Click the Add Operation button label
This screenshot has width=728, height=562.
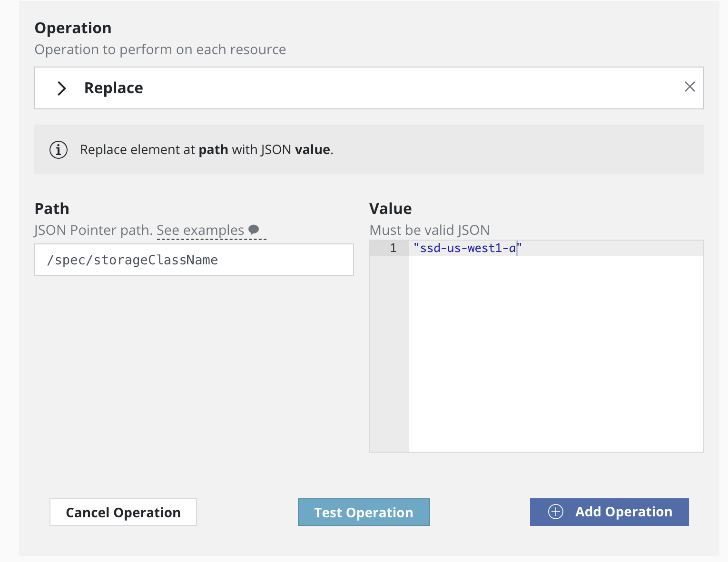click(623, 512)
